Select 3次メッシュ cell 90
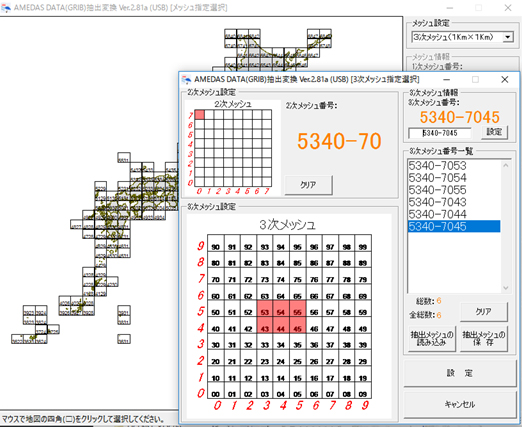The width and height of the screenshot is (522, 427). tap(216, 243)
